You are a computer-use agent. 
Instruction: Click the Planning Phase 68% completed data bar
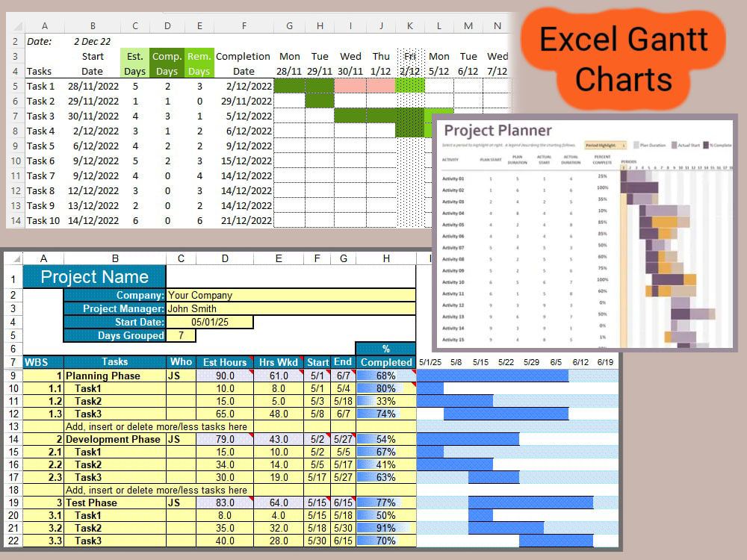[x=386, y=376]
